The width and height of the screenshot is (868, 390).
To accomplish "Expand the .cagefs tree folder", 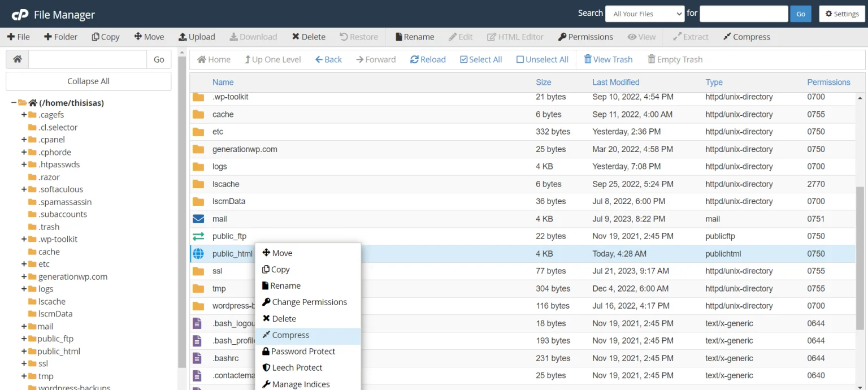I will coord(24,115).
